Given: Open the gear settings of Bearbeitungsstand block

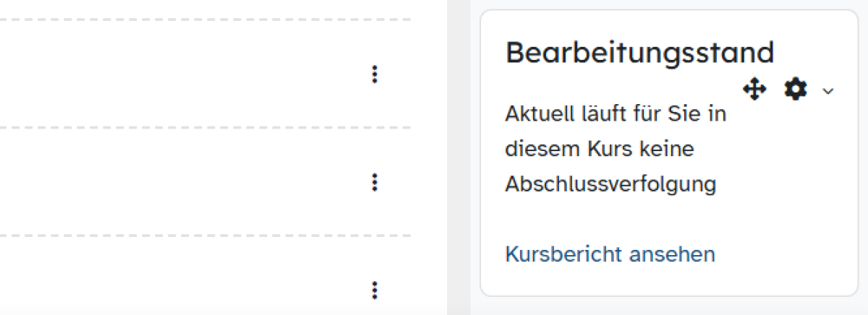Looking at the screenshot, I should click(796, 90).
